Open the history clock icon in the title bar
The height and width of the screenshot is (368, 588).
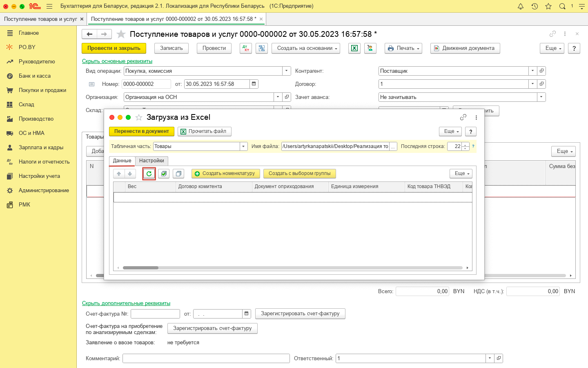coord(535,6)
